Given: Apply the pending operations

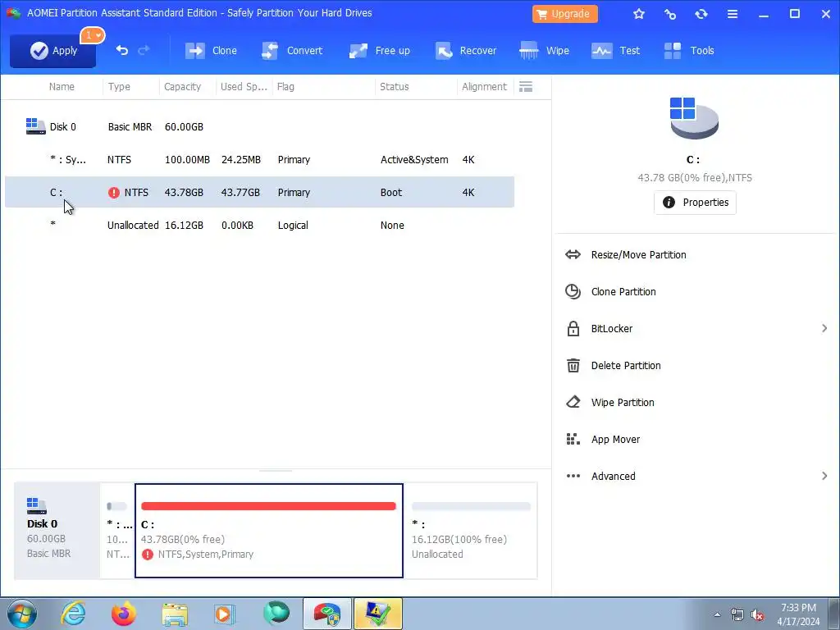Looking at the screenshot, I should point(53,51).
